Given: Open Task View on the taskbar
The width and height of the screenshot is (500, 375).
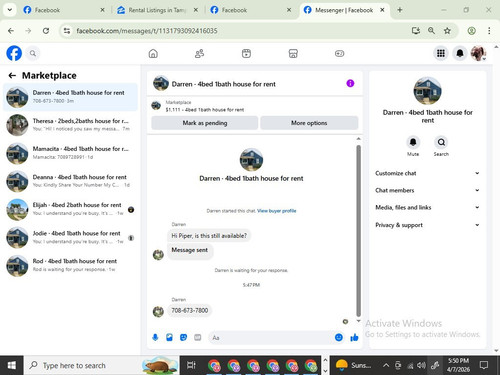Looking at the screenshot, I should tap(191, 365).
